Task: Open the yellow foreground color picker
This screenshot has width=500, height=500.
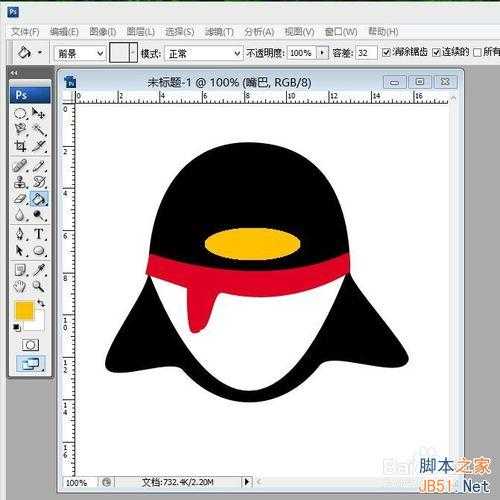Action: coord(24,310)
